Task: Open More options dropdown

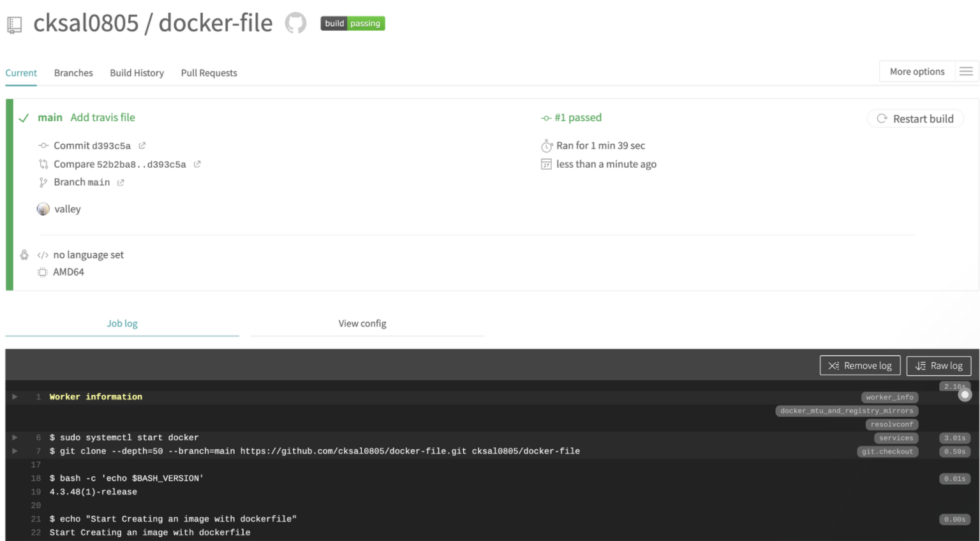Action: tap(917, 71)
